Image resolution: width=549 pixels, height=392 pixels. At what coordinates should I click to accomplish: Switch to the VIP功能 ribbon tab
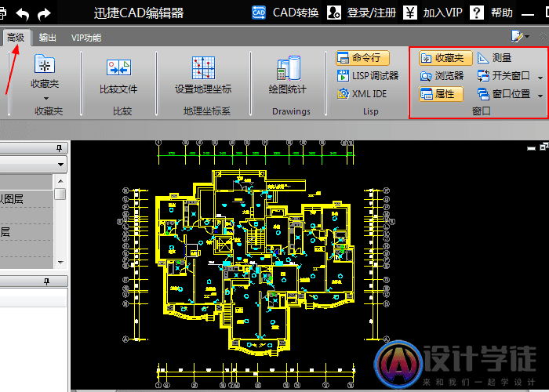click(x=86, y=38)
